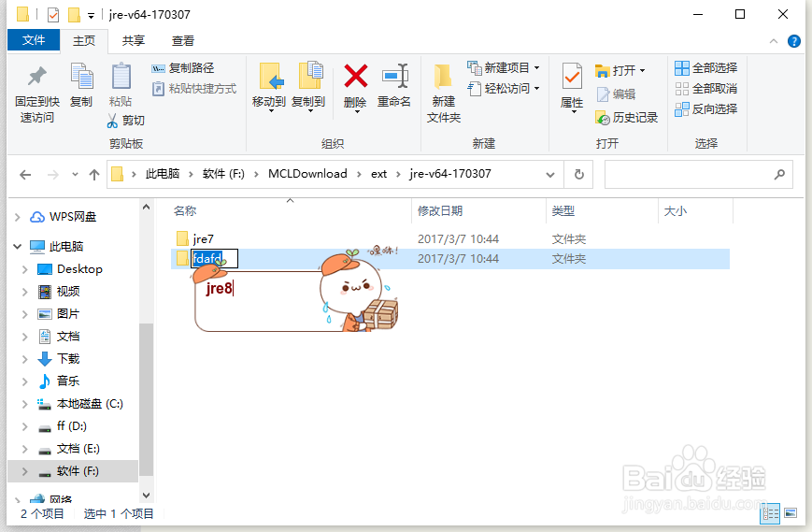Sort by Type (类型) column header
Screen dimensions: 812x532
coord(563,210)
